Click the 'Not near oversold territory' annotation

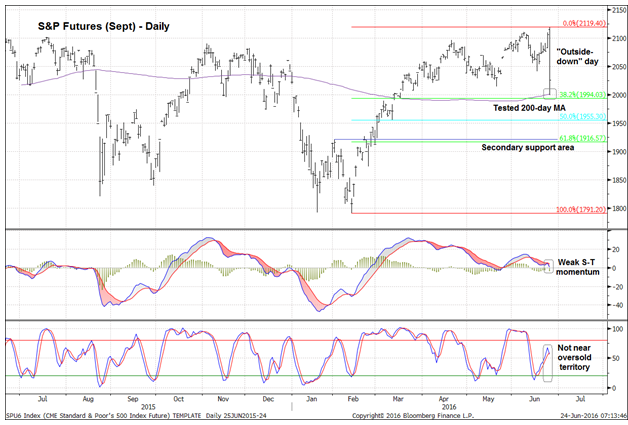[574, 357]
